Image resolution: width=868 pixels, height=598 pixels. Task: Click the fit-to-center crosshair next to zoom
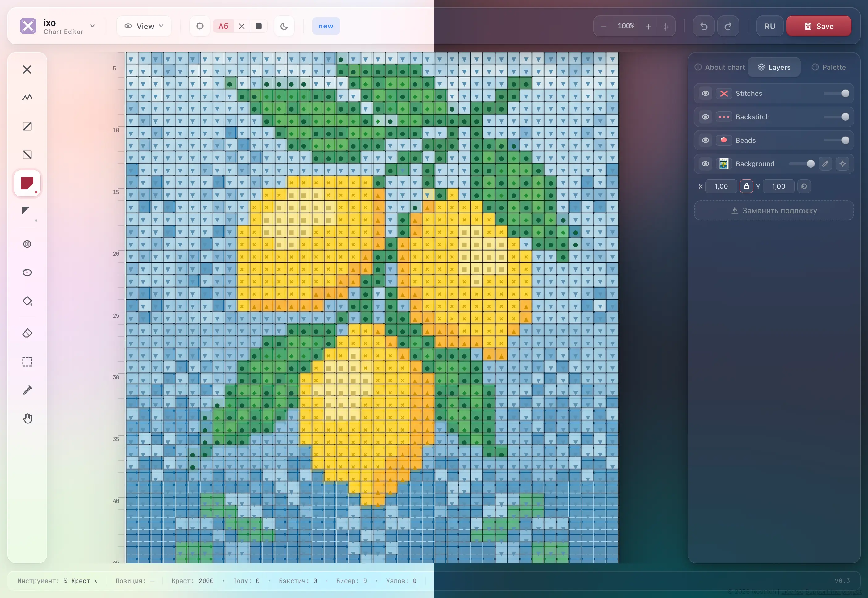click(666, 27)
